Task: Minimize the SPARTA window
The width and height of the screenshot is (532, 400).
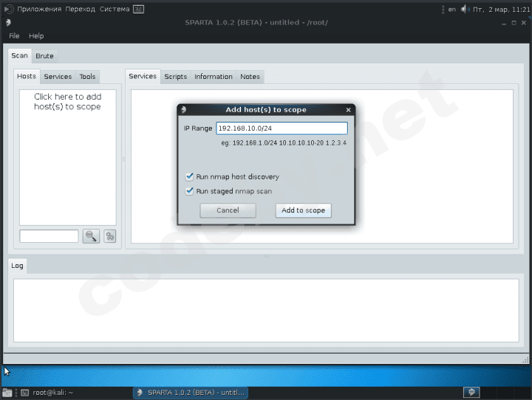Action: 504,23
